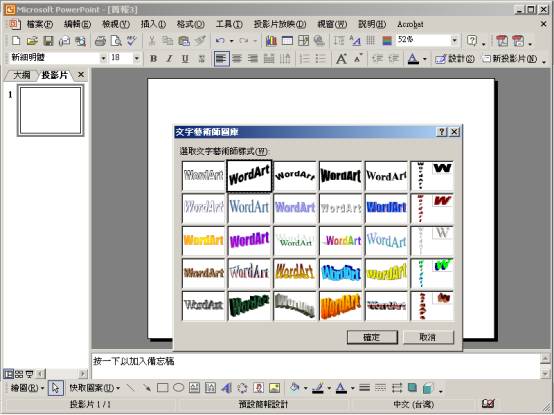Screen dimensions: 554x415
Task: Open the 投影片放映 Slide Show menu
Action: 280,24
